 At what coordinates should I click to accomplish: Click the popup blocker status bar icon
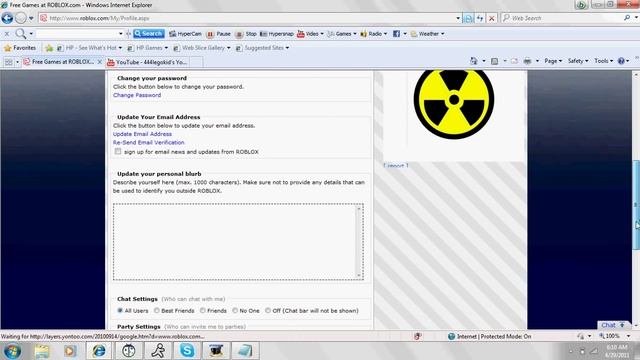[x=417, y=336]
